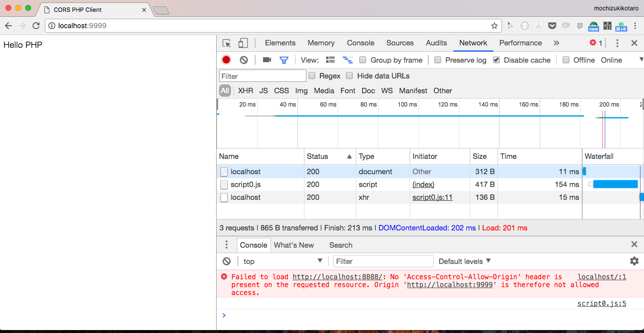Enable Preserve log
This screenshot has width=644, height=333.
(437, 60)
